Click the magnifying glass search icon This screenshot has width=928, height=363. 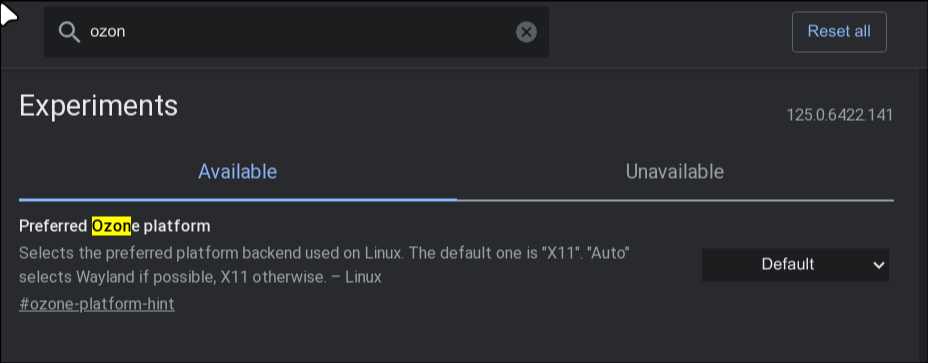(69, 32)
